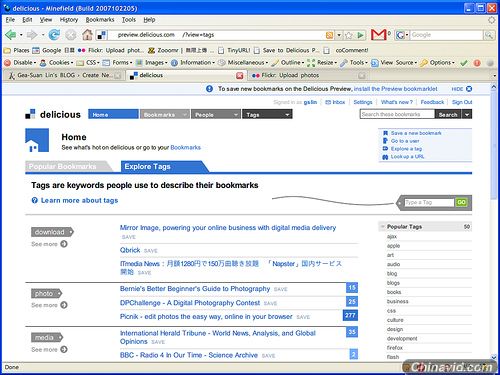Expand the Cookies menu in developer toolbar
Viewport: 500px width, 375px height.
56,62
